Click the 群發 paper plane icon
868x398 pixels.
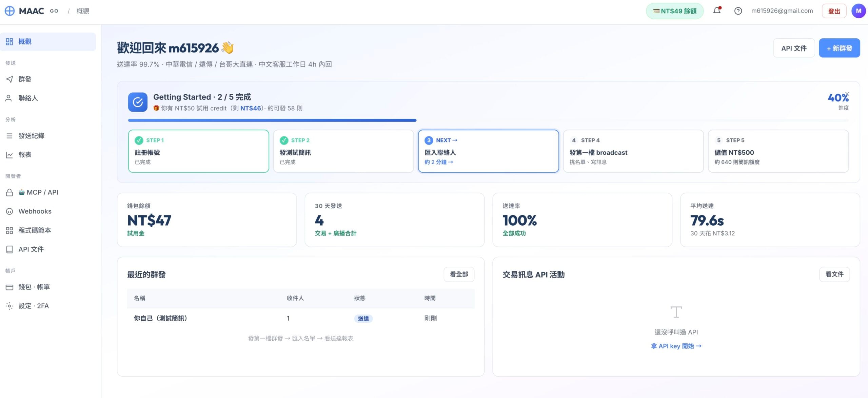[x=9, y=79]
